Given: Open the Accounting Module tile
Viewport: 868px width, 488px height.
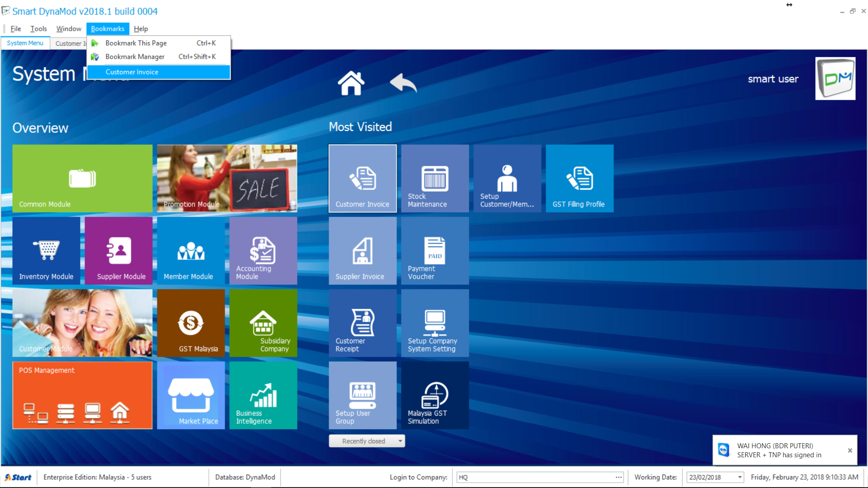Looking at the screenshot, I should (x=263, y=251).
